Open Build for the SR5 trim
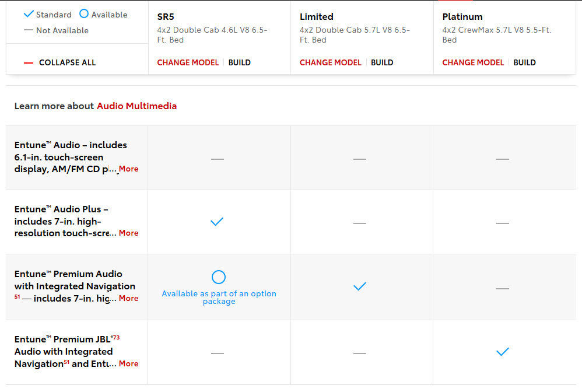This screenshot has width=582, height=392. click(x=240, y=62)
